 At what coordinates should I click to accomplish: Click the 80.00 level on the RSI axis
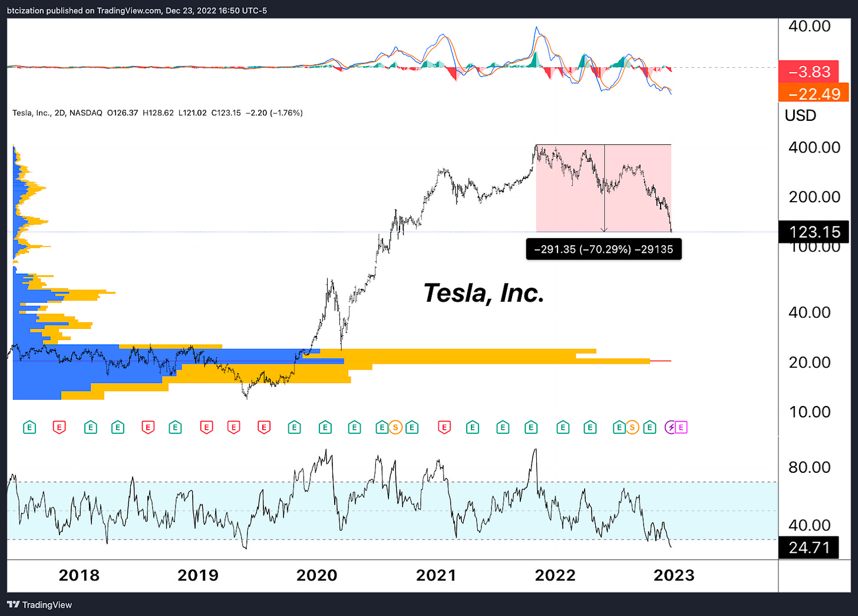[810, 467]
